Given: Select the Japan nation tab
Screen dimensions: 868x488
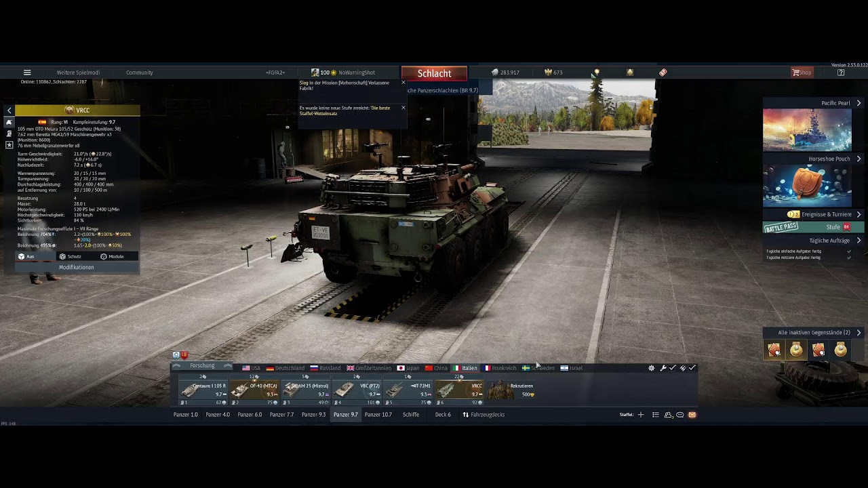Looking at the screenshot, I should pos(408,368).
